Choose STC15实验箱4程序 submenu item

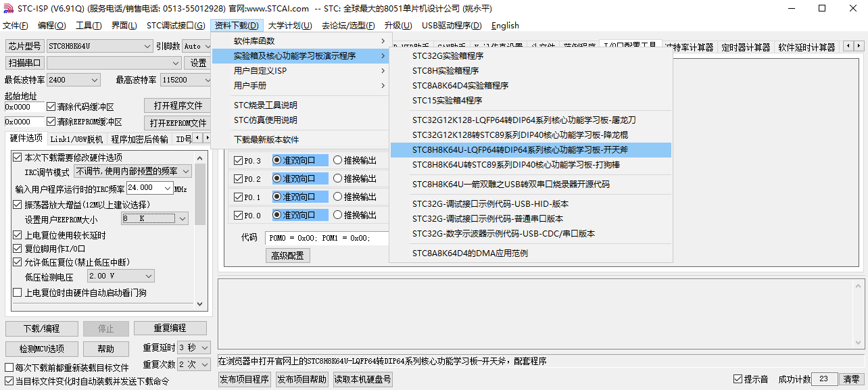[x=531, y=100]
